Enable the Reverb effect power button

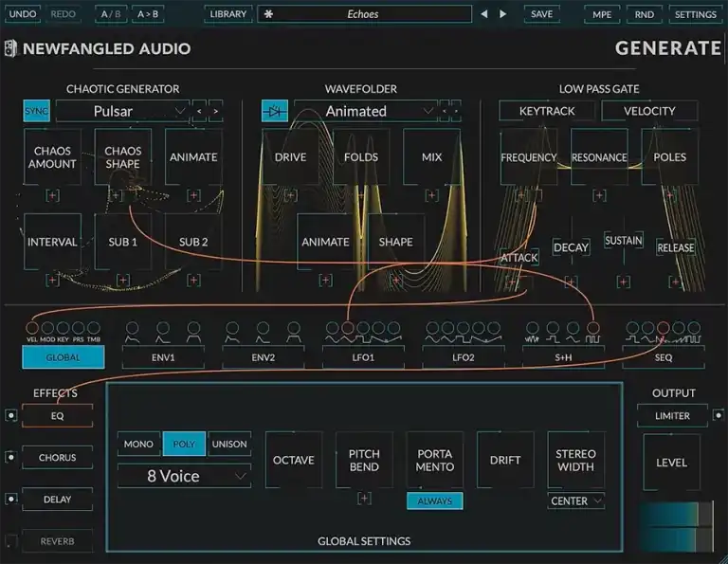click(x=11, y=541)
